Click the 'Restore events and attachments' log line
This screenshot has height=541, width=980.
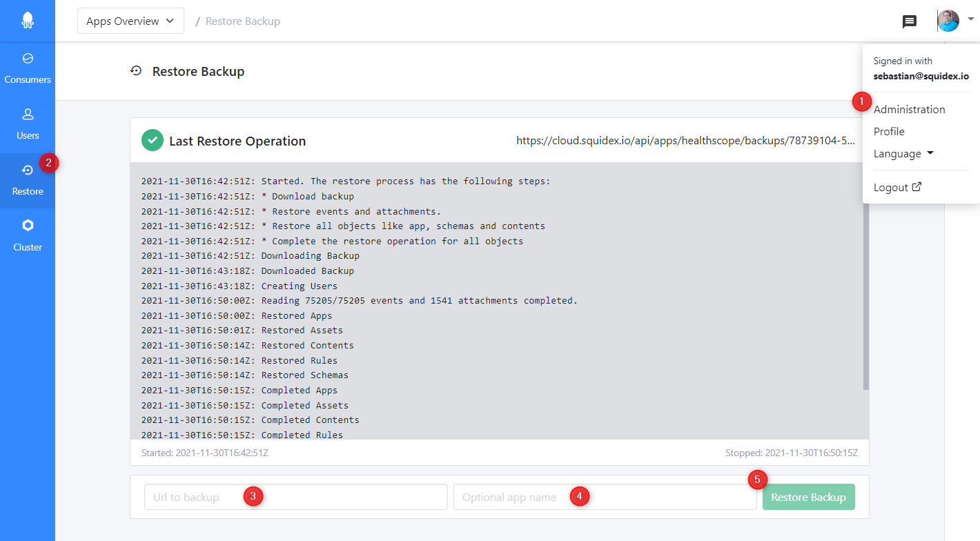[291, 211]
